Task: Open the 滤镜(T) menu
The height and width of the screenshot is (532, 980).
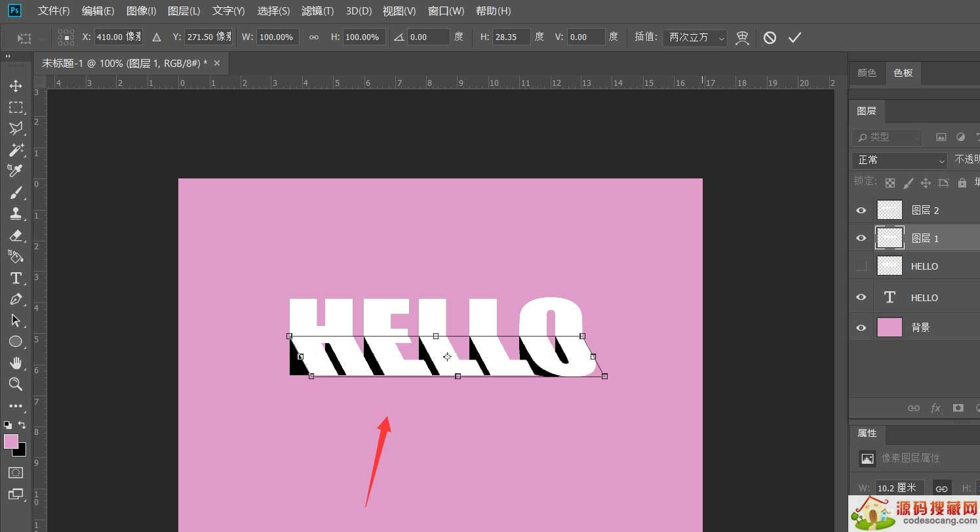Action: point(317,11)
